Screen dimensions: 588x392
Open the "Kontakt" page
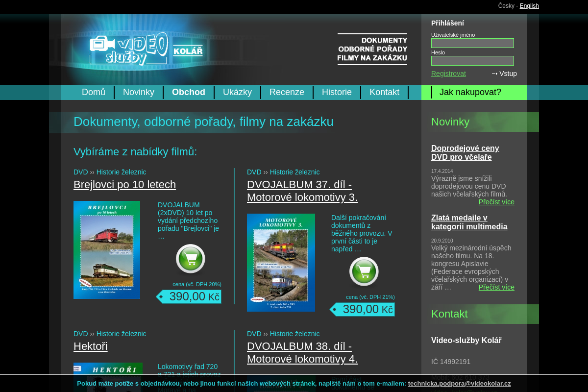tap(384, 92)
